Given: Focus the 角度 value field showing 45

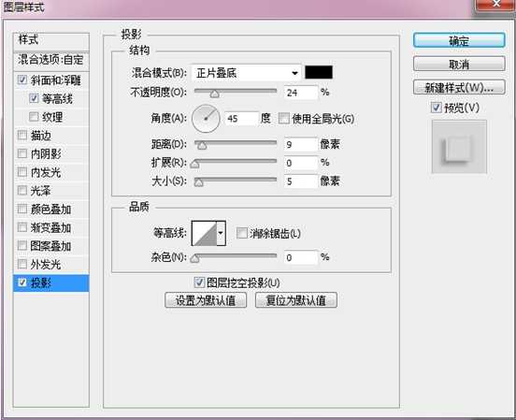Looking at the screenshot, I should 242,118.
